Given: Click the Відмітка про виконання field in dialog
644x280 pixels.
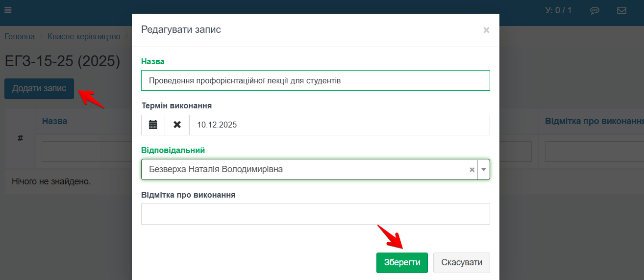Looking at the screenshot, I should pos(315,214).
